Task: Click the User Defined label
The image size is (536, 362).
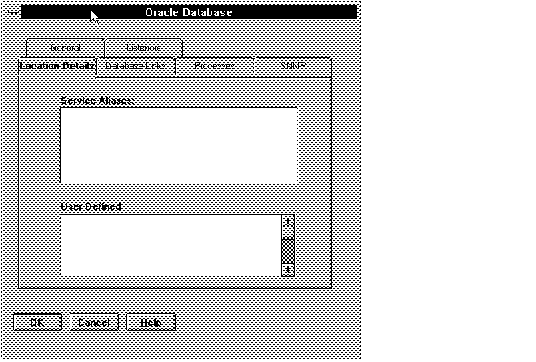Action: pos(91,207)
